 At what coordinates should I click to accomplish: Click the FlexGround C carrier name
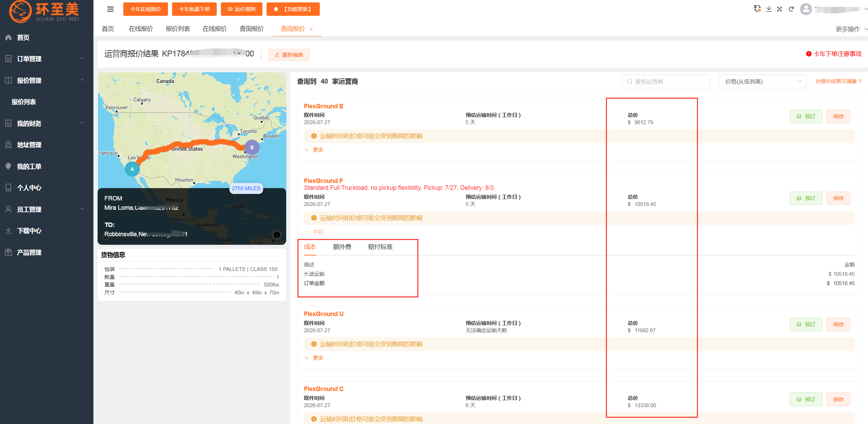324,389
